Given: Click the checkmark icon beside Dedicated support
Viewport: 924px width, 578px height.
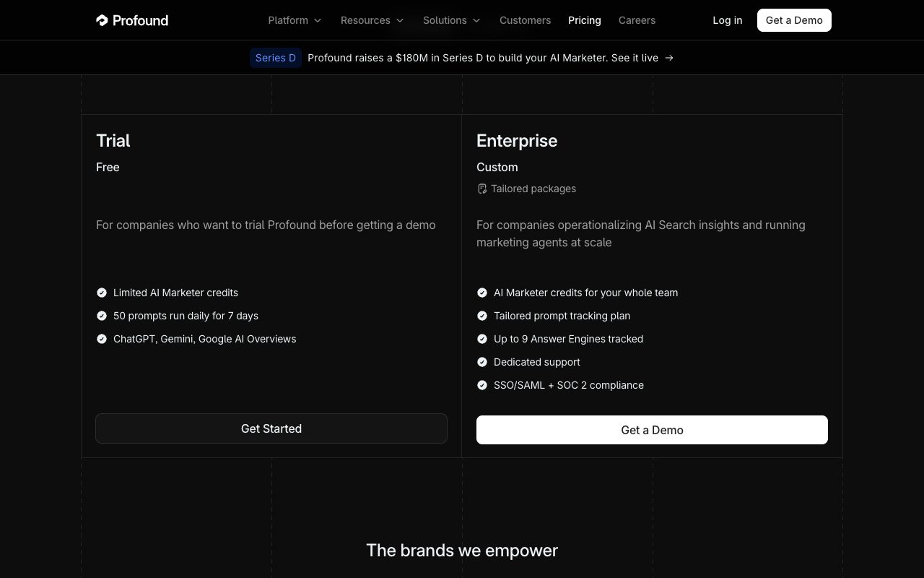Looking at the screenshot, I should [x=482, y=362].
